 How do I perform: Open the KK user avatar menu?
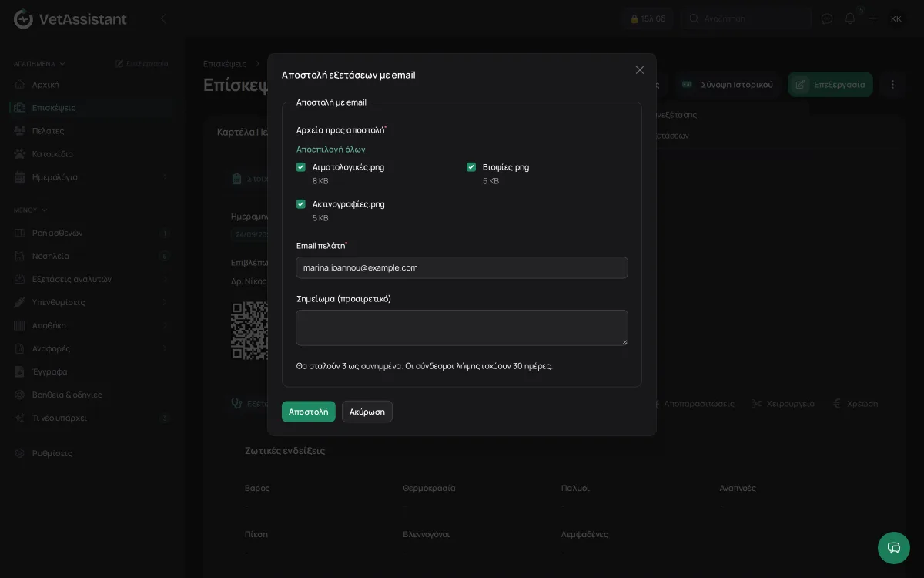click(x=896, y=18)
